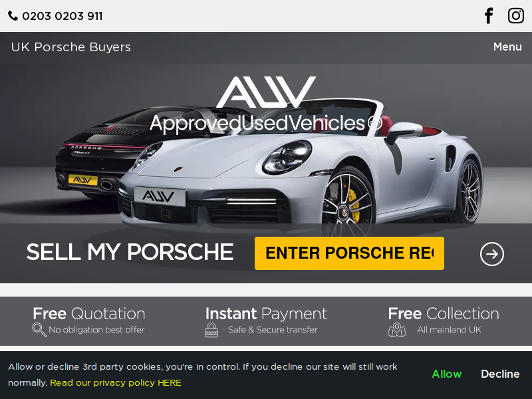Click the phone handset icon
The width and height of the screenshot is (532, 399).
tap(13, 15)
